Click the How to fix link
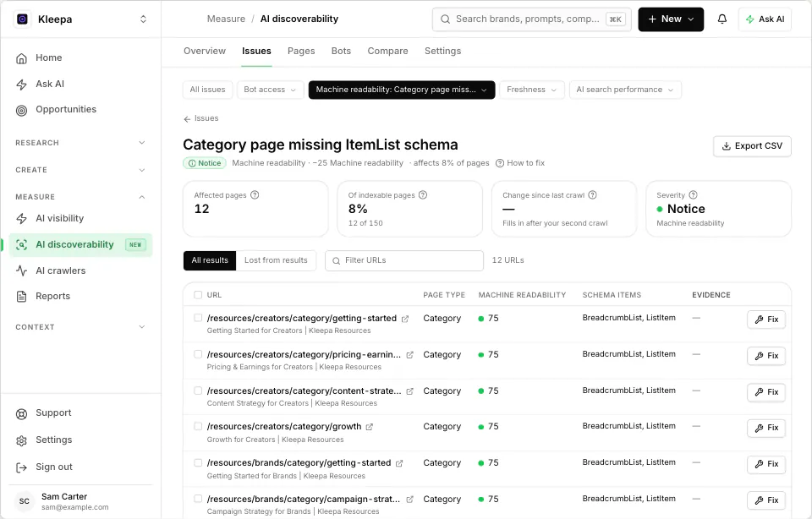Screen dimensions: 812x519 [x=520, y=163]
